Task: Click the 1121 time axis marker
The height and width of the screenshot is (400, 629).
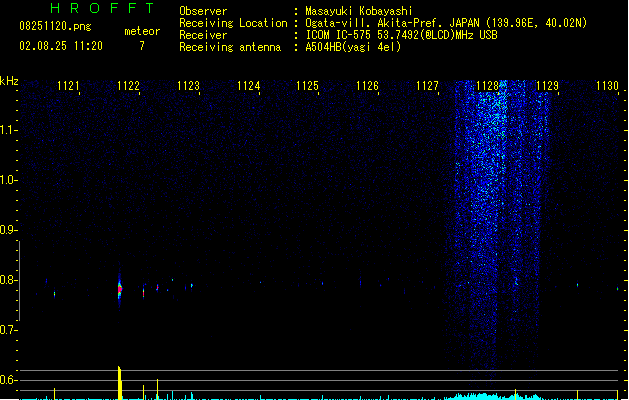Action: (68, 86)
